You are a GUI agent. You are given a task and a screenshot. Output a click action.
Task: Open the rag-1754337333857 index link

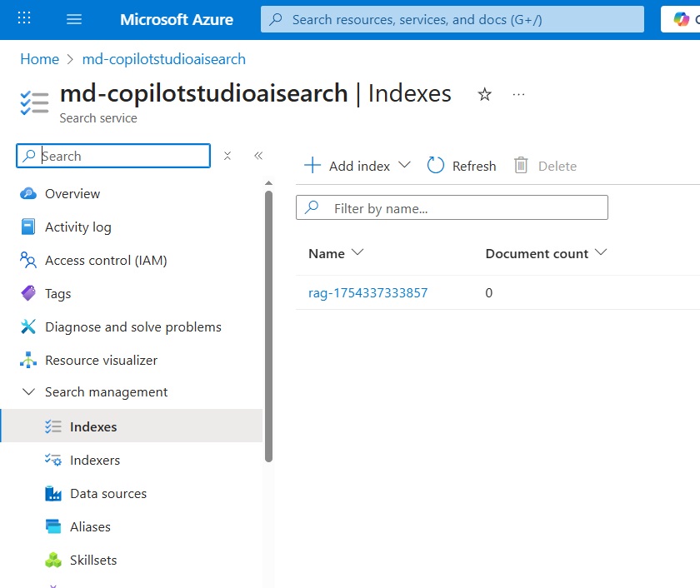[367, 292]
